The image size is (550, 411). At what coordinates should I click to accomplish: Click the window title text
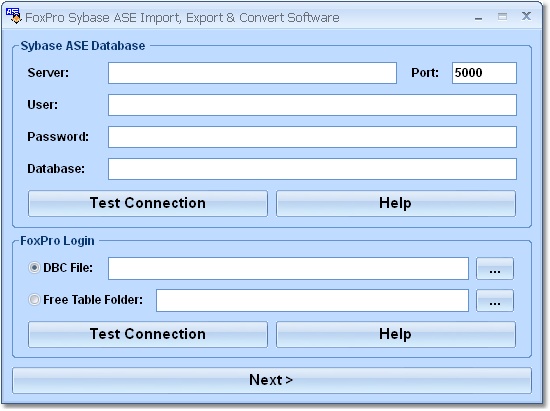click(182, 18)
